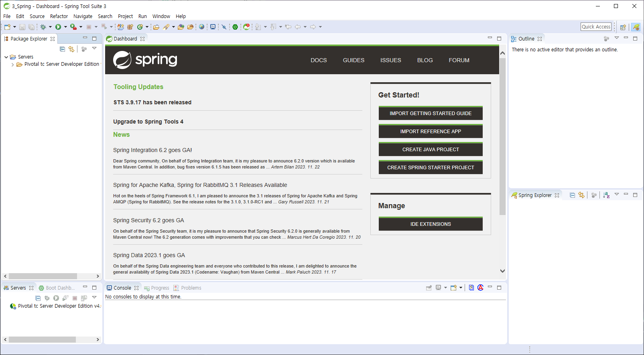Open 'Spring Security 6.2 goes GA' news link
644x355 pixels.
[x=148, y=220]
